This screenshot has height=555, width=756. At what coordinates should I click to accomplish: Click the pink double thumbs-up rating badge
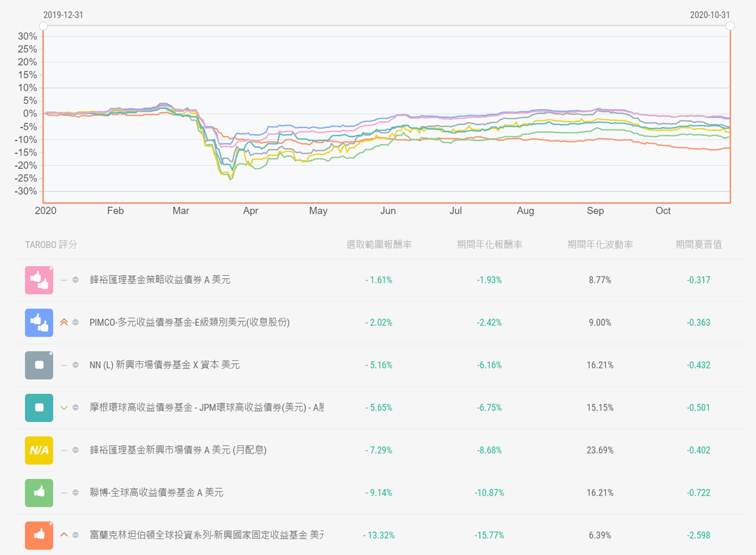39,280
